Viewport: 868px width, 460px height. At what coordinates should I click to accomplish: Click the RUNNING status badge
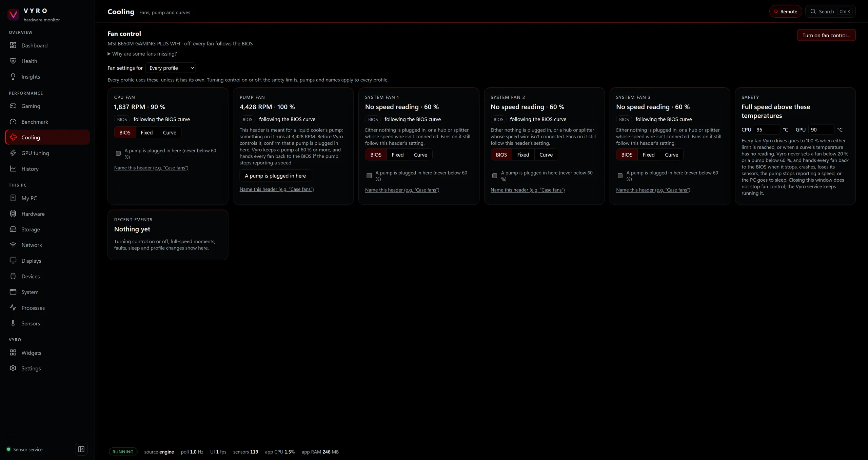[x=123, y=452]
